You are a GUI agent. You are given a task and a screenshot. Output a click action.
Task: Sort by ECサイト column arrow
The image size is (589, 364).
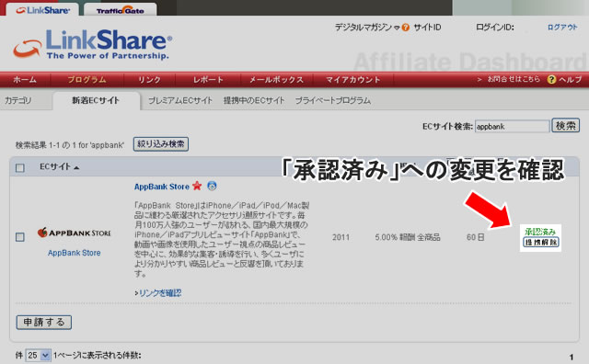click(76, 167)
